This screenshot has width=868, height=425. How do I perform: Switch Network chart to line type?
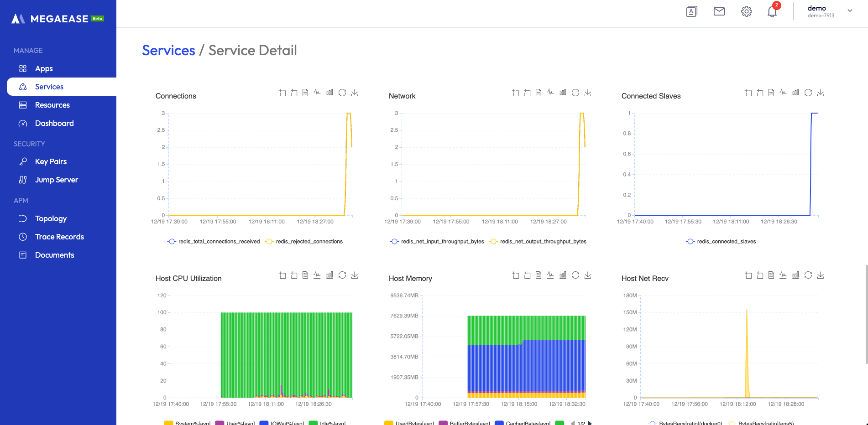coord(550,93)
